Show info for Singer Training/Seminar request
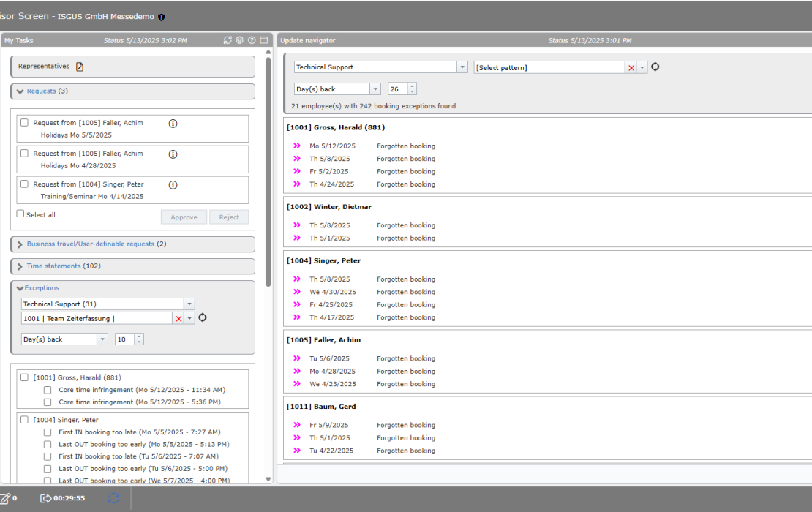Screen dimensions: 812x512 tap(173, 185)
